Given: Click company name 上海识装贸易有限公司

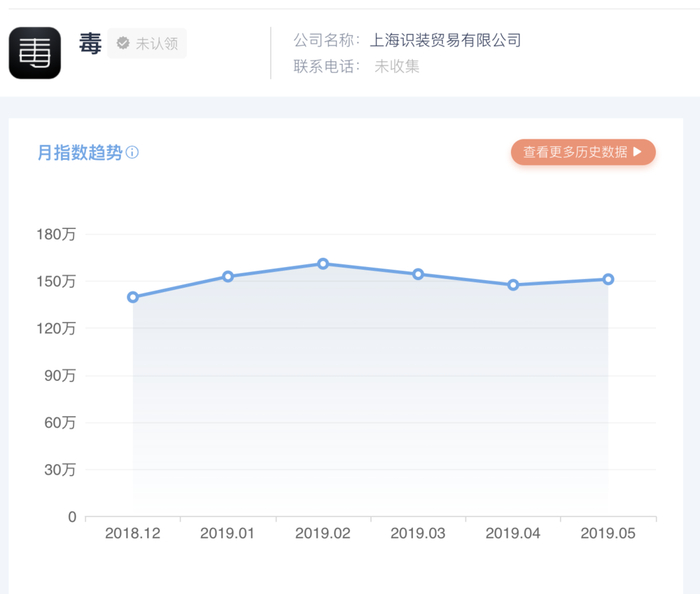Looking at the screenshot, I should (445, 41).
